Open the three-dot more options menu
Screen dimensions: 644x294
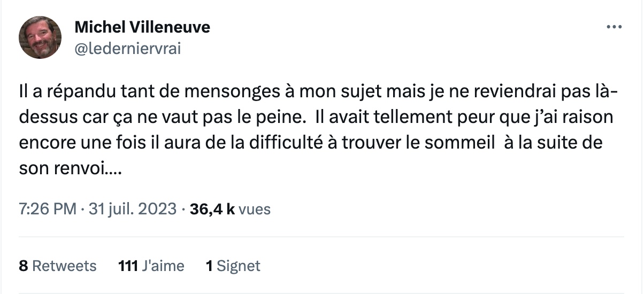click(x=615, y=27)
